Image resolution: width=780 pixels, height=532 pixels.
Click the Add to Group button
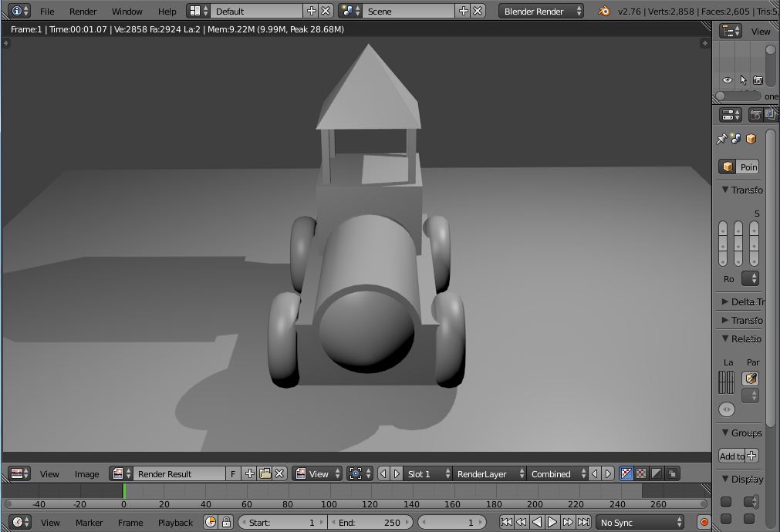coord(732,456)
